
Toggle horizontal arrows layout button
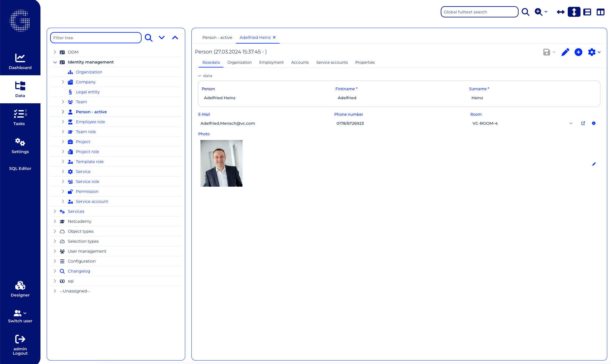pyautogui.click(x=561, y=12)
